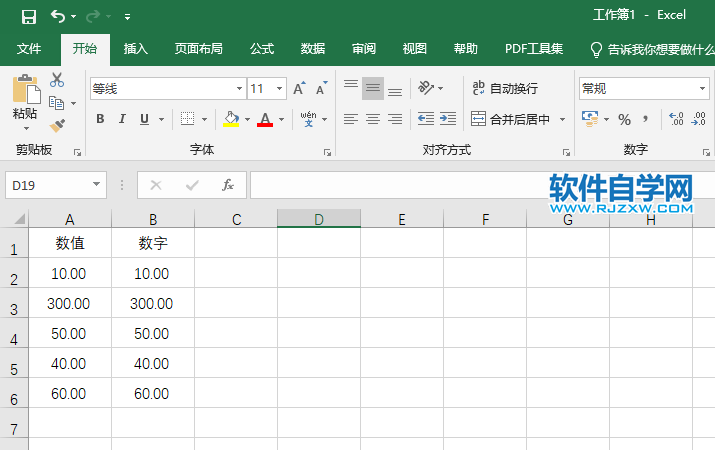Click the Align Left icon
715x450 pixels.
point(351,119)
